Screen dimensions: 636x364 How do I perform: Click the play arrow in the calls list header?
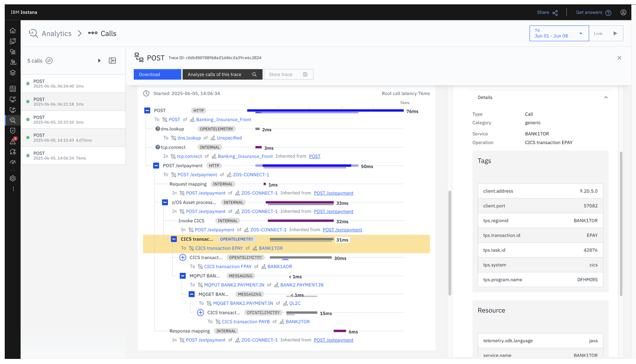click(99, 61)
